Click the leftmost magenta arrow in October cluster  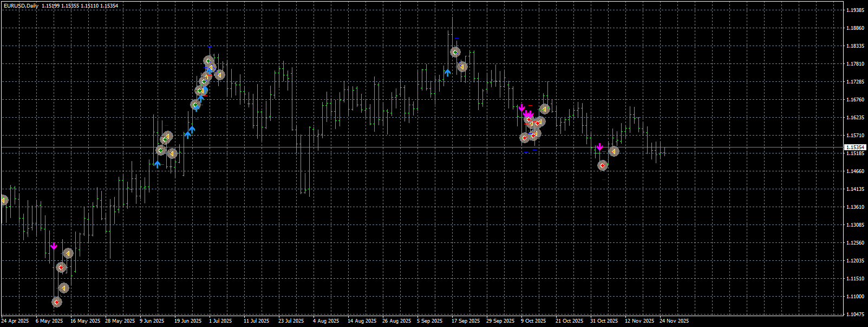(x=521, y=108)
